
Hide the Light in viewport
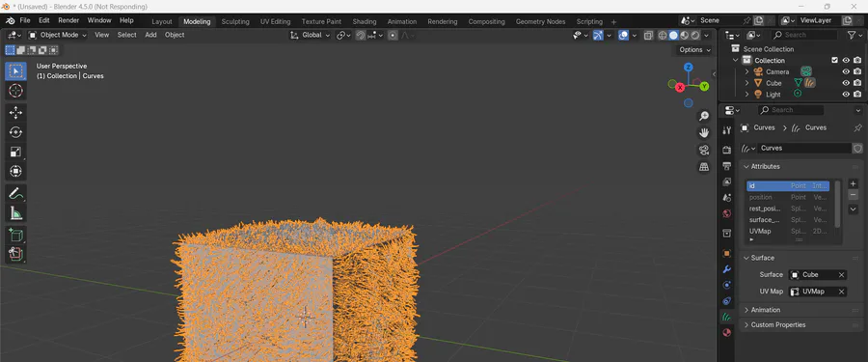(846, 95)
